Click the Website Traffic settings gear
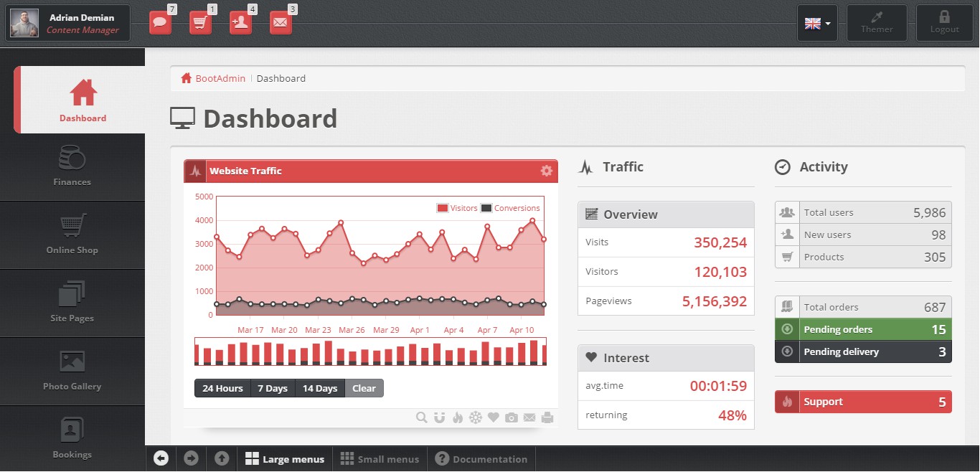This screenshot has height=472, width=980. pyautogui.click(x=547, y=171)
